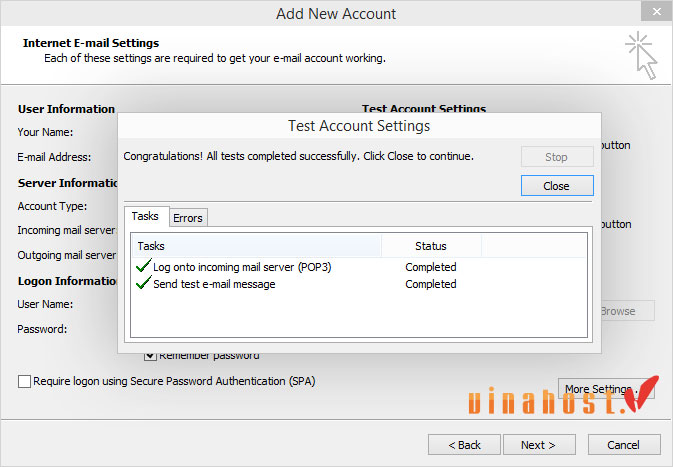Click the < Back button
The height and width of the screenshot is (467, 673).
[464, 445]
